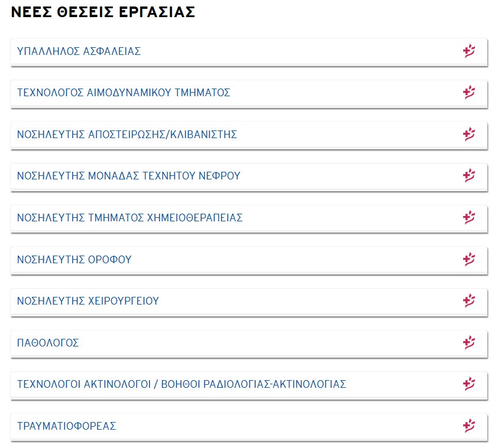Click the plus icon beside ΠΑΘΟΛΟΓΟΣ
Viewport: 498px width, 448px height.
(x=469, y=342)
